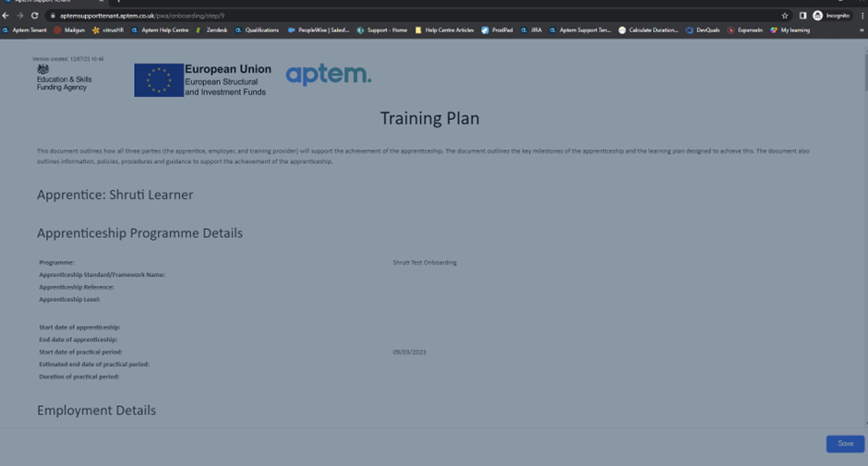Open the citrusHR bookmark
868x466 pixels.
point(108,30)
